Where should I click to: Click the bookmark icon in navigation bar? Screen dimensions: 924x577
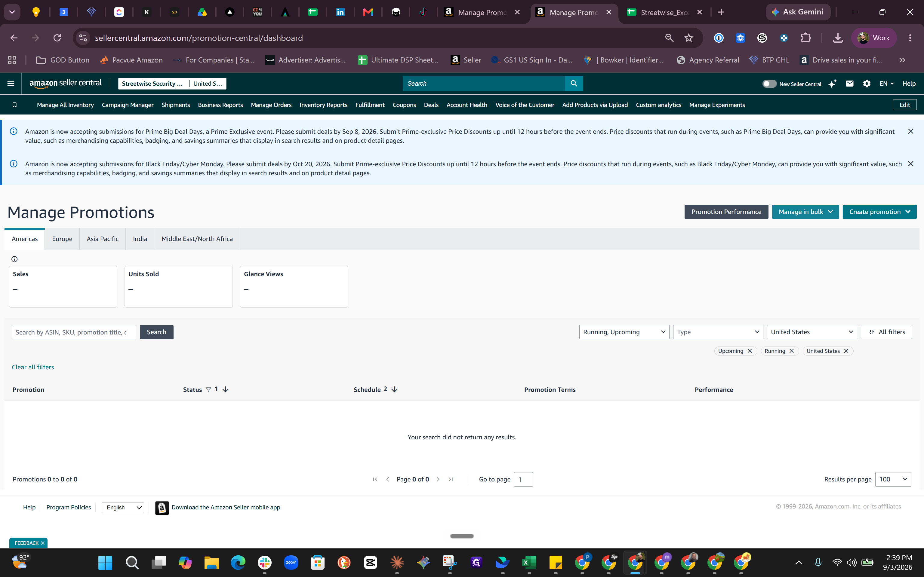pos(14,105)
